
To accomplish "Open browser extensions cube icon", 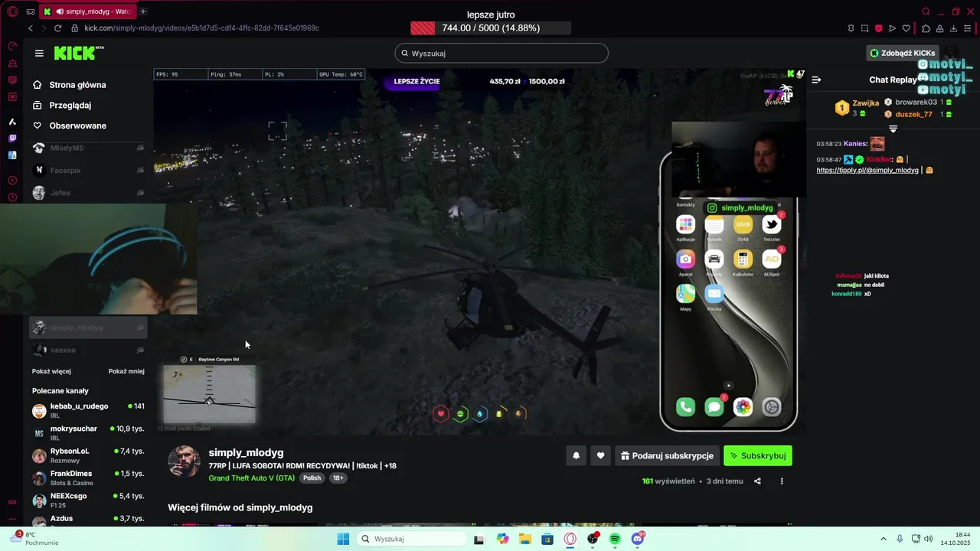I will [926, 28].
